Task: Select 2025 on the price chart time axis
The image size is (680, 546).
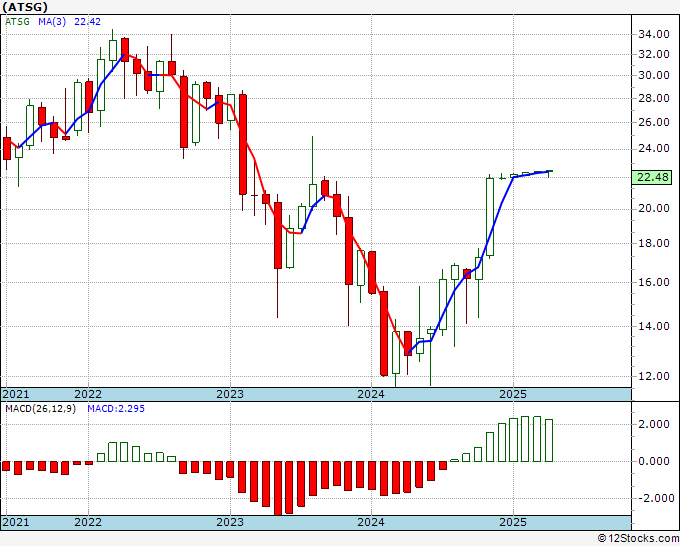Action: (513, 394)
